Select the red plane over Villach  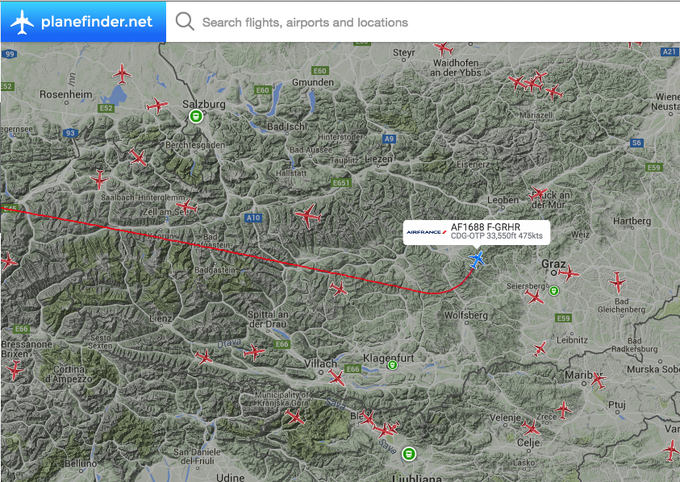point(337,377)
